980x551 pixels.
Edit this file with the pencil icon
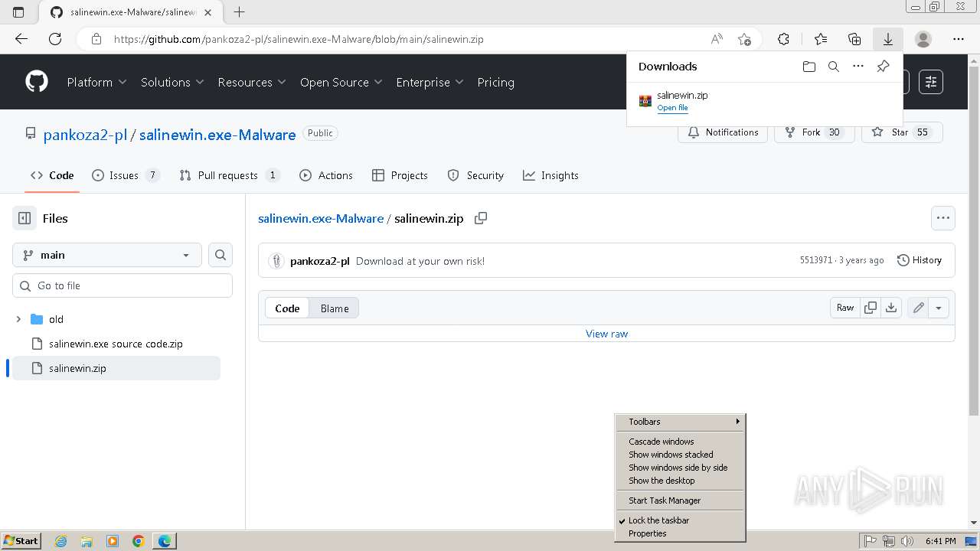pyautogui.click(x=918, y=308)
